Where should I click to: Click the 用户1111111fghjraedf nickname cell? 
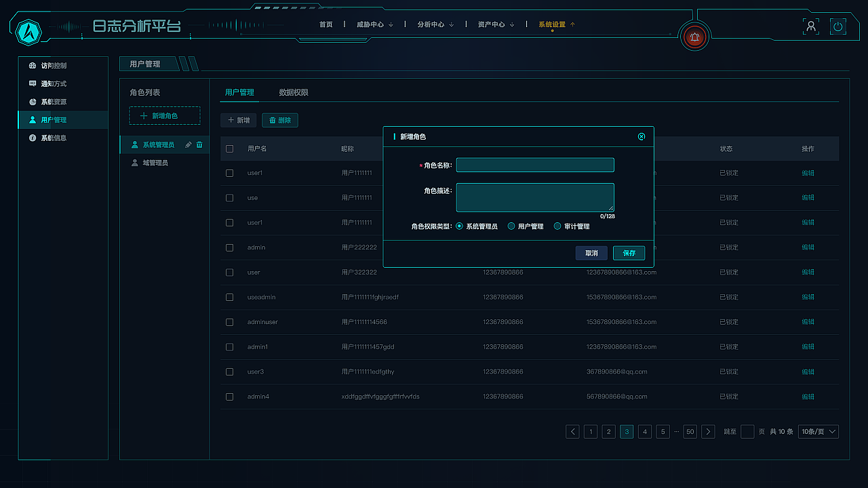pyautogui.click(x=370, y=297)
